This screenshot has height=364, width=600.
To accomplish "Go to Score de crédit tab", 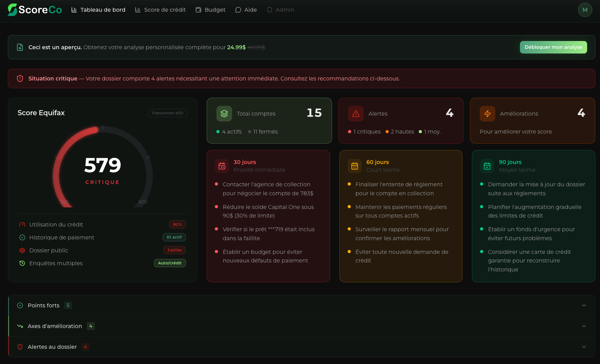I will point(160,10).
